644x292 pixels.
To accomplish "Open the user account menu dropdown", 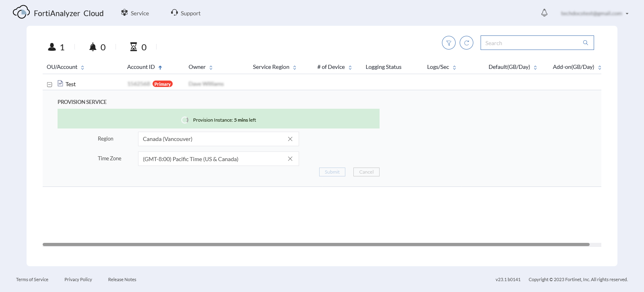I will (627, 14).
